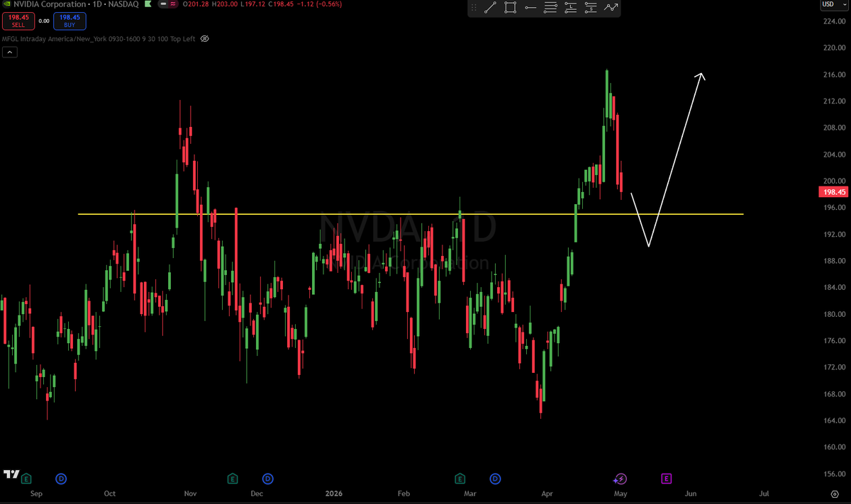Click the Feb label on time axis
Viewport: 851px width, 504px height.
pyautogui.click(x=404, y=493)
